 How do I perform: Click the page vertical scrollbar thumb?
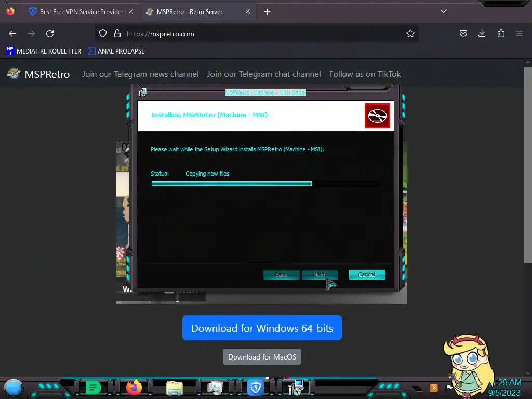(528, 165)
